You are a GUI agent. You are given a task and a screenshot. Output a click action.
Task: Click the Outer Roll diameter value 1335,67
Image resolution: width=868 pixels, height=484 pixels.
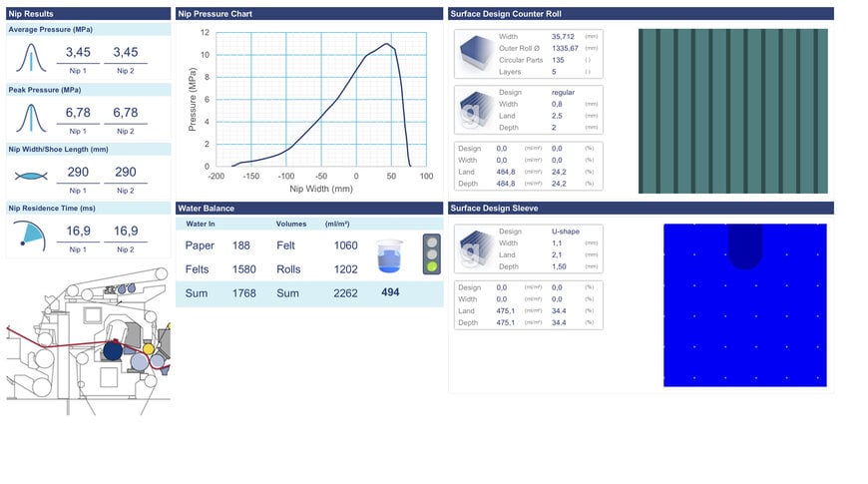[566, 48]
